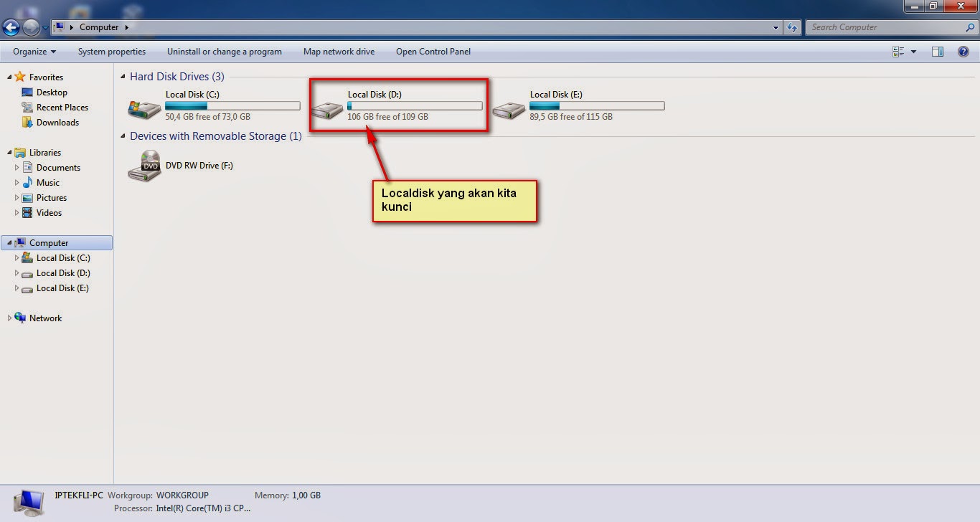Click the IPTEKFLI-PC computer icon in details pane
The image size is (980, 522).
coord(29,503)
